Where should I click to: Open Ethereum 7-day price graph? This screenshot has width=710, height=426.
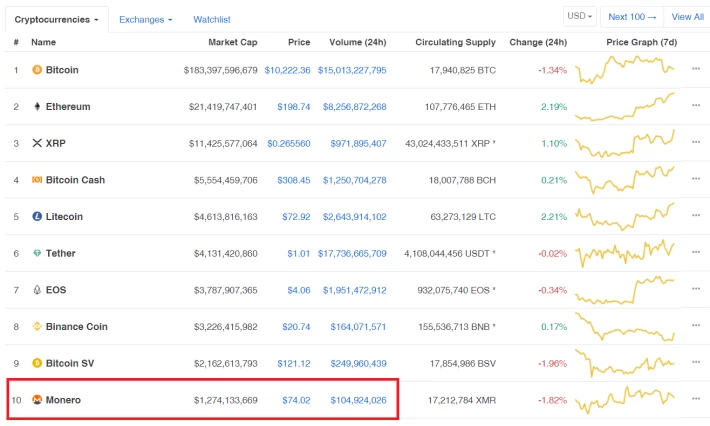pos(625,107)
